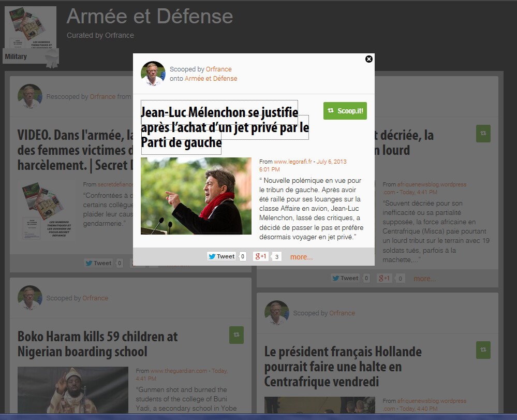This screenshot has height=420, width=517.
Task: Open Orfrance's avatar in the Boko Haram post
Action: 30,298
